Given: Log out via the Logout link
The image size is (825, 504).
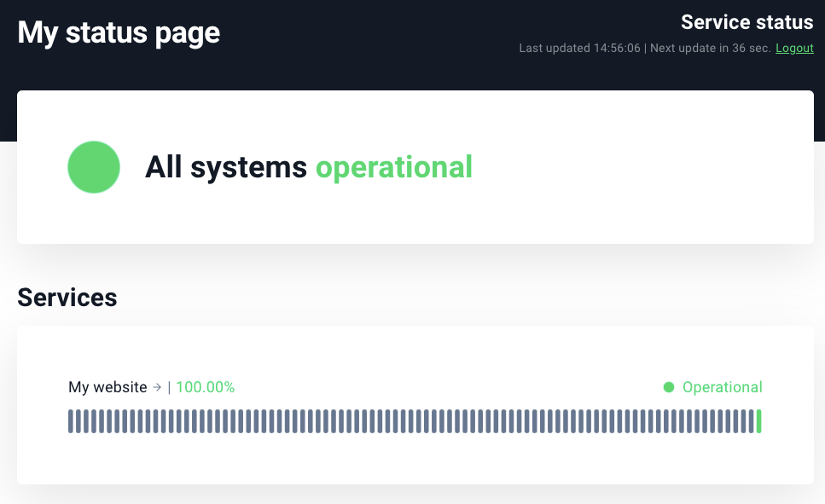Looking at the screenshot, I should (x=794, y=49).
